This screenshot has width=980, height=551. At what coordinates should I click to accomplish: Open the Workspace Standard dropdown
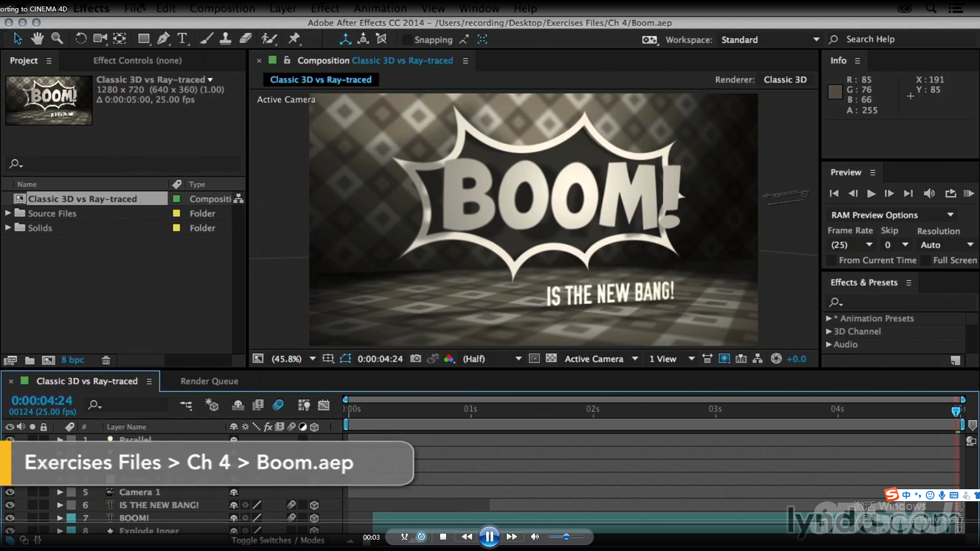click(770, 40)
